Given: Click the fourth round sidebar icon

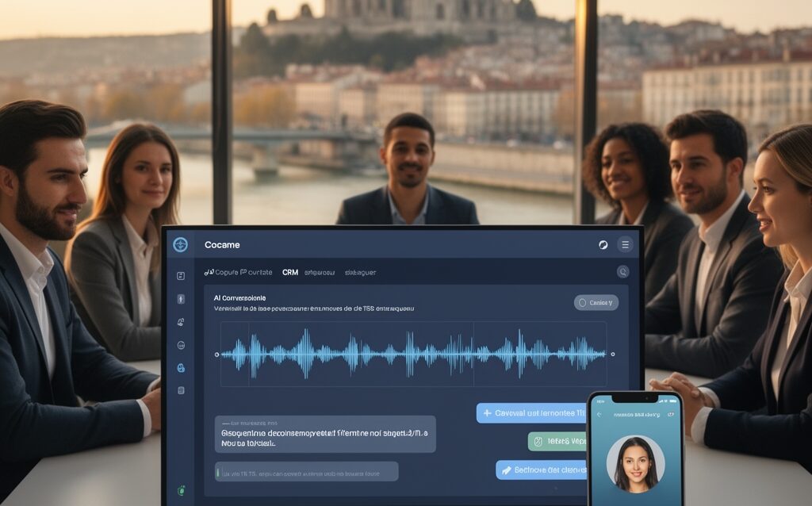Looking at the screenshot, I should pyautogui.click(x=181, y=345).
